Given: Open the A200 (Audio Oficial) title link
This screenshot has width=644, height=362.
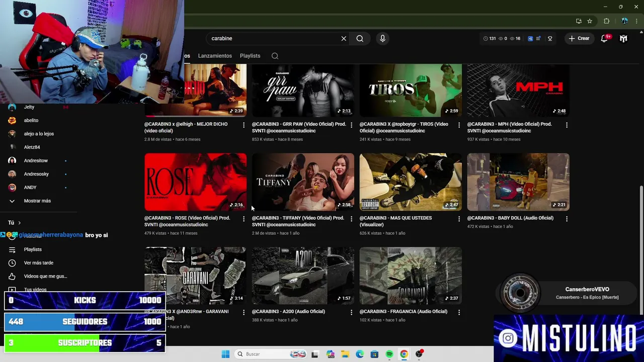Looking at the screenshot, I should [288, 311].
